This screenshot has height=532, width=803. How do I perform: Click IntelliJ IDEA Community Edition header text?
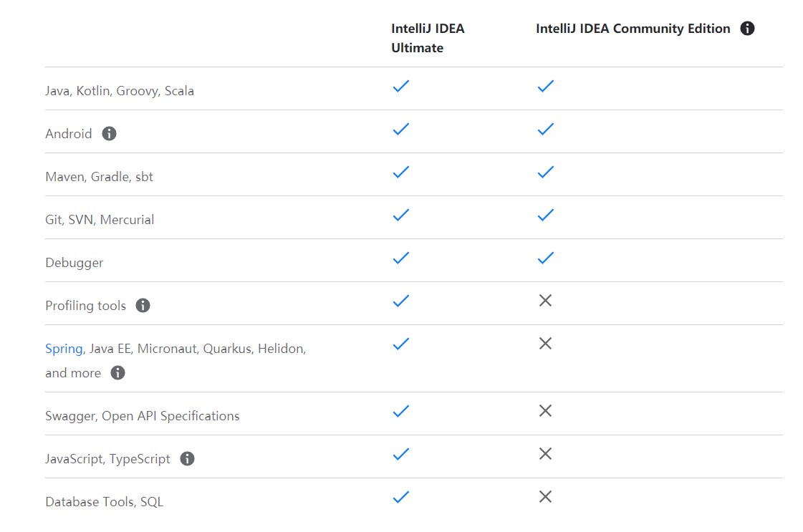[633, 29]
